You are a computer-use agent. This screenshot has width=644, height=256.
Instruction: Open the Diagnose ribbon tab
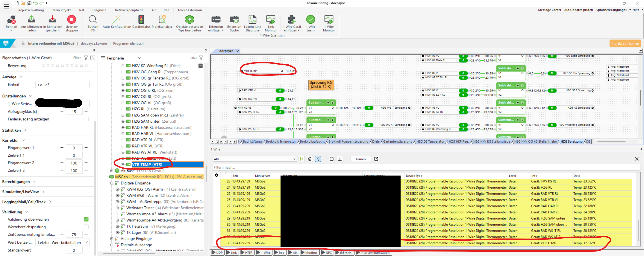tap(99, 10)
